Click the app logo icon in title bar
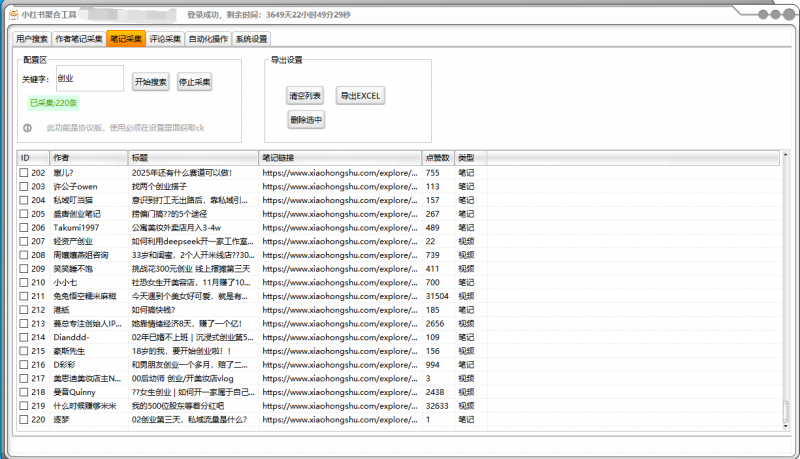The width and height of the screenshot is (800, 459). (x=14, y=14)
